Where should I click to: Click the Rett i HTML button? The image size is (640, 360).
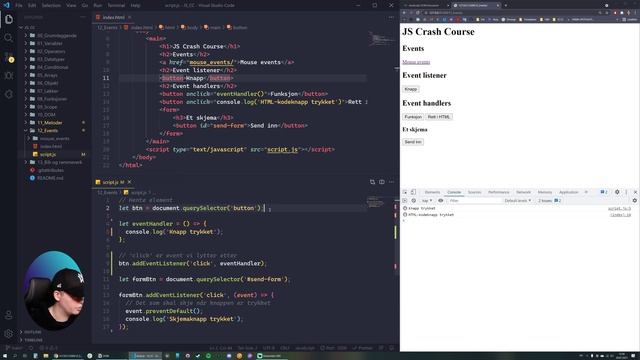439,117
